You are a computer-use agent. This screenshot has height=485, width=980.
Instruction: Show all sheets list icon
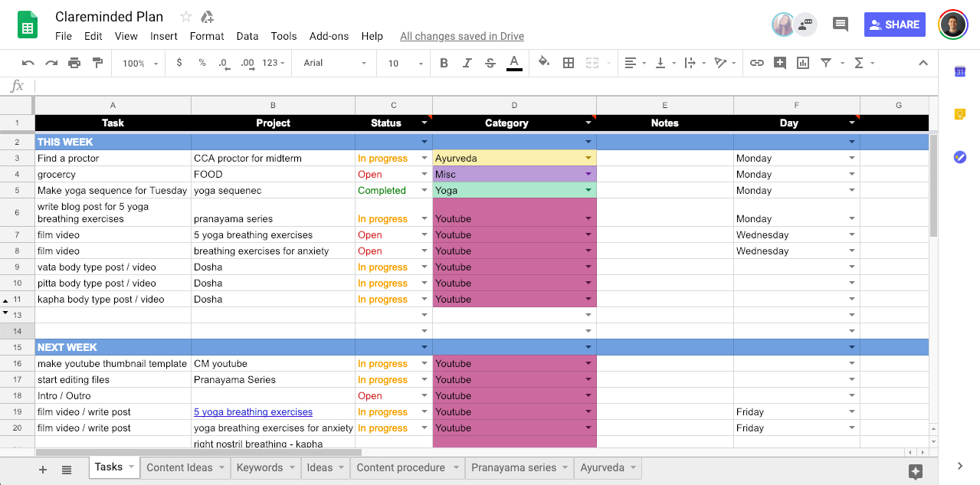[x=67, y=470]
